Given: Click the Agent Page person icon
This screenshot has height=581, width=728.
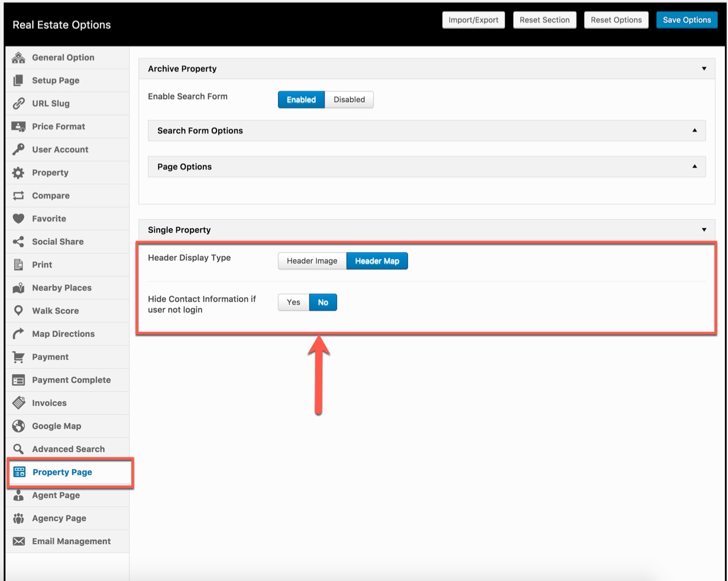Looking at the screenshot, I should tap(18, 495).
